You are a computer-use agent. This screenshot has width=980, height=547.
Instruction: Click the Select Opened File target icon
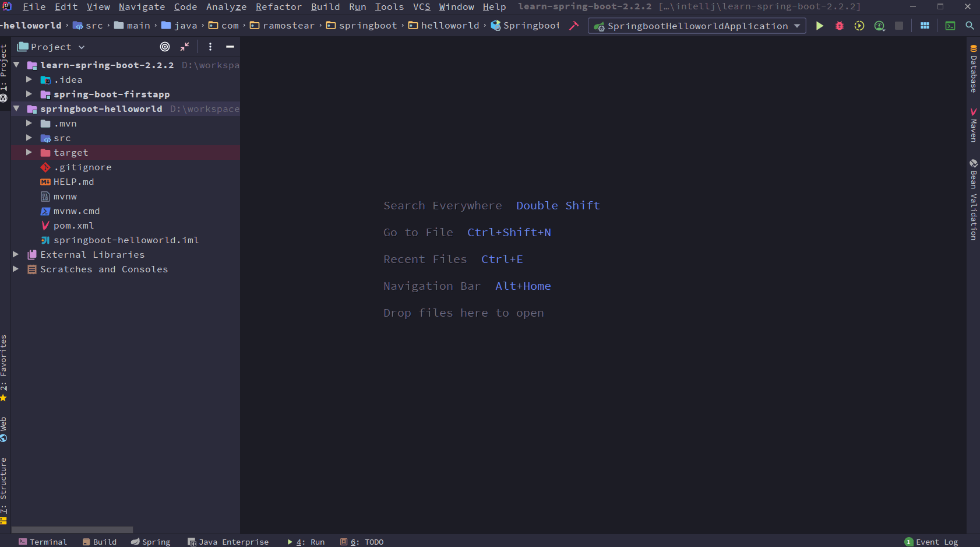click(164, 47)
